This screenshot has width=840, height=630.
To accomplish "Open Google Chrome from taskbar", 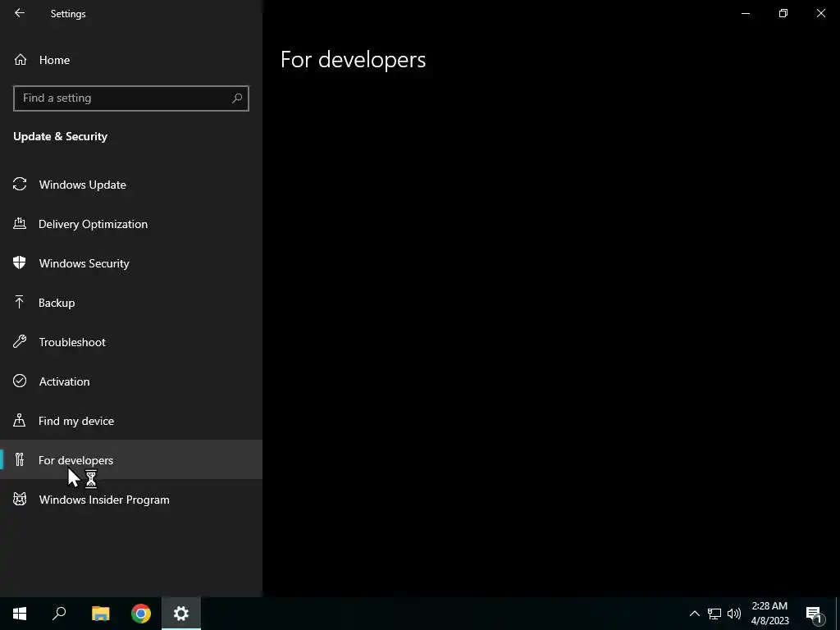I will (141, 614).
